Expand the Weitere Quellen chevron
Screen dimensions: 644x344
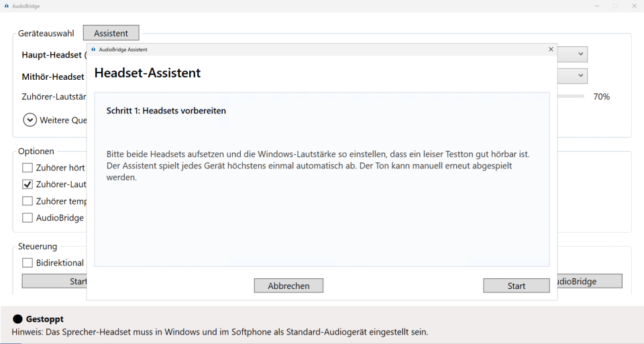pyautogui.click(x=30, y=120)
